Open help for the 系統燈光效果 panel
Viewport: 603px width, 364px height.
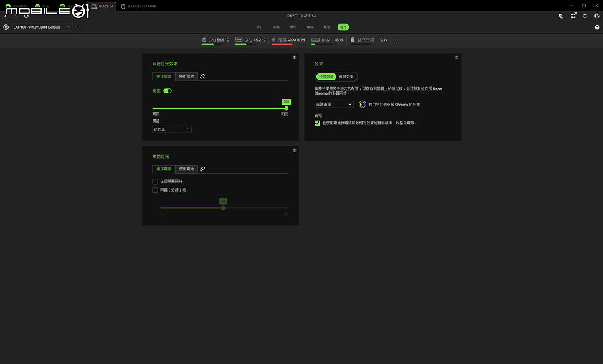(x=294, y=58)
